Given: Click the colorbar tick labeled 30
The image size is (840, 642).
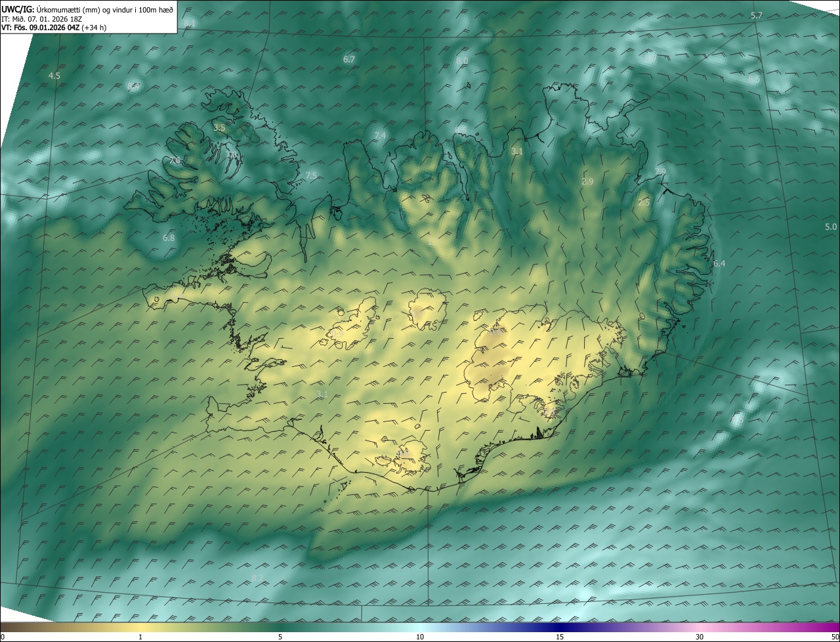Looking at the screenshot, I should (700, 637).
